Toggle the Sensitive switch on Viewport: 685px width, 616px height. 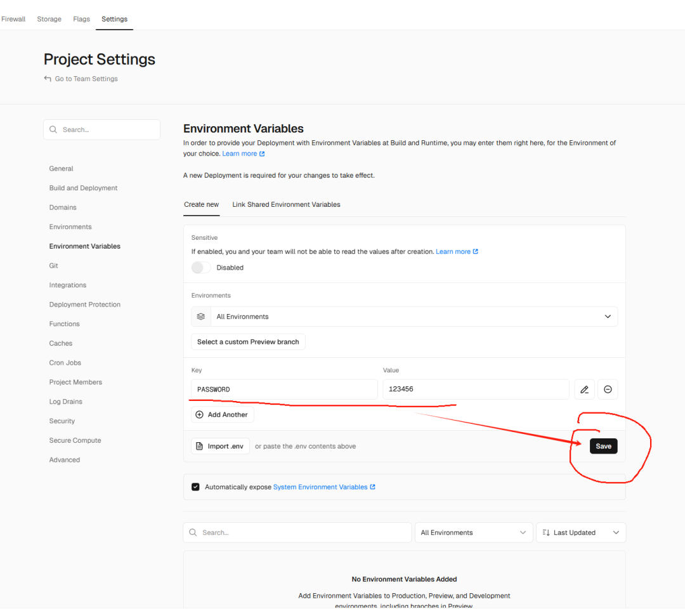tap(201, 268)
